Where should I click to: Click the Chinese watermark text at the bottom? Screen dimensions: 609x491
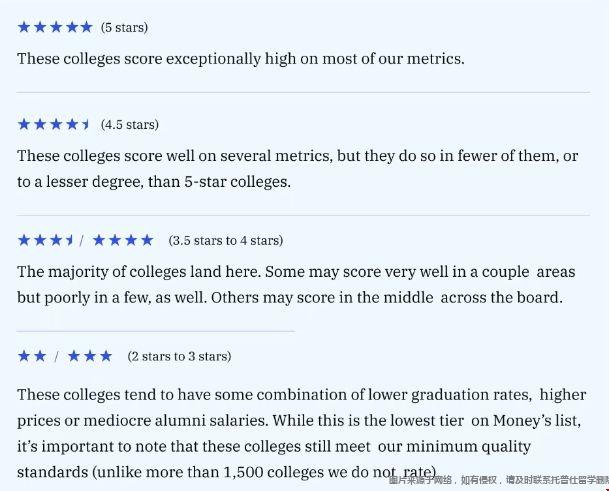pyautogui.click(x=498, y=481)
